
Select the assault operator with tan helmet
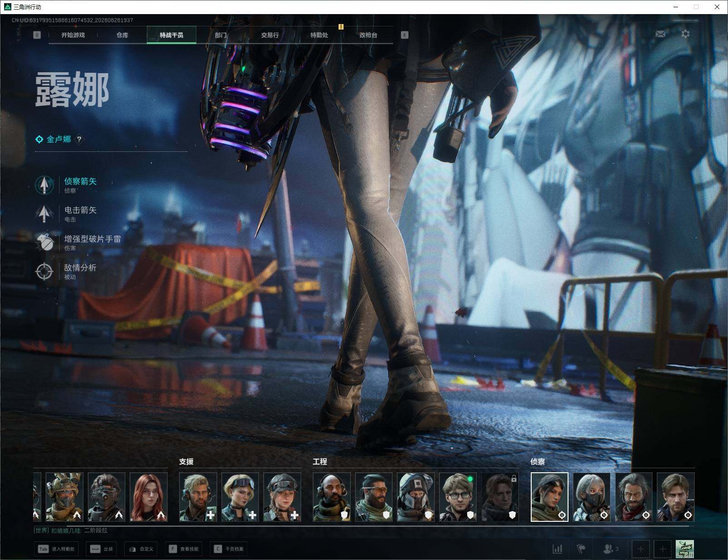65,497
